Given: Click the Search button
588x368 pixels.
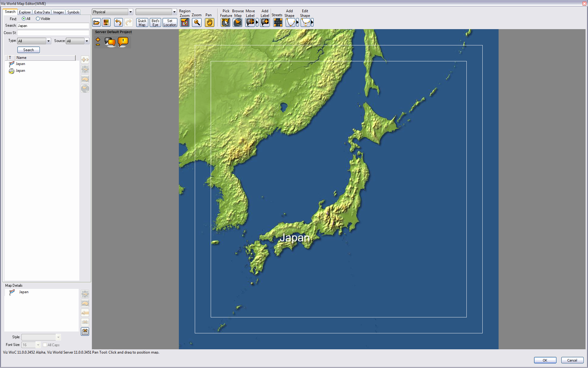Looking at the screenshot, I should click(x=28, y=50).
